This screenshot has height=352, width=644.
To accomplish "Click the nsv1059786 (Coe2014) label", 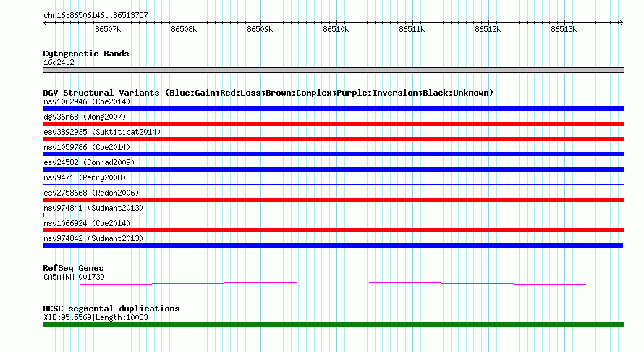I will coord(87,147).
